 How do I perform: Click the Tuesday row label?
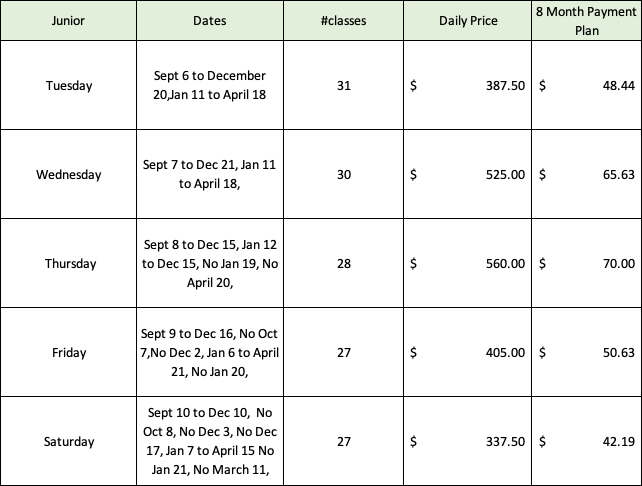click(68, 85)
